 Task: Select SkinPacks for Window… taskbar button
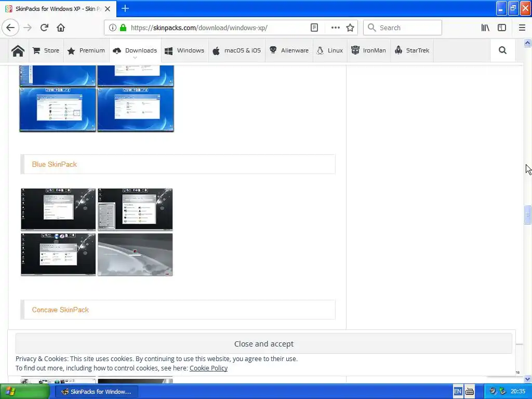click(x=97, y=392)
